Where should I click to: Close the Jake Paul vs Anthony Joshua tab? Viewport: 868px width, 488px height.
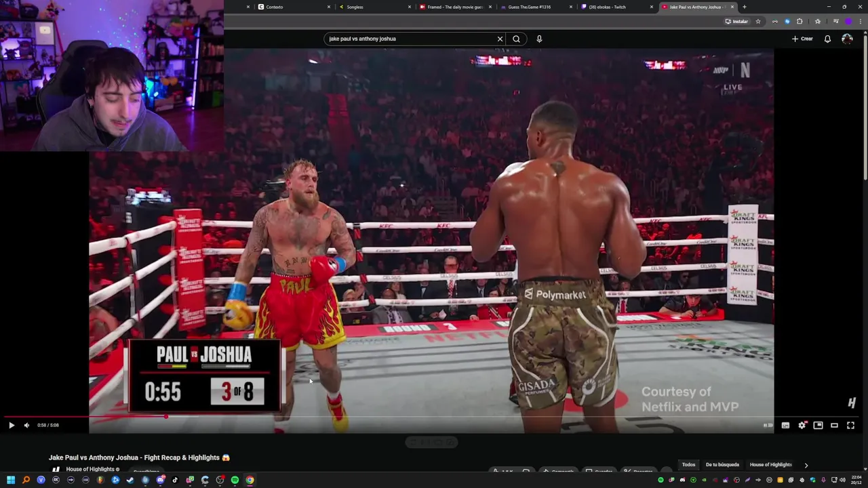[732, 7]
